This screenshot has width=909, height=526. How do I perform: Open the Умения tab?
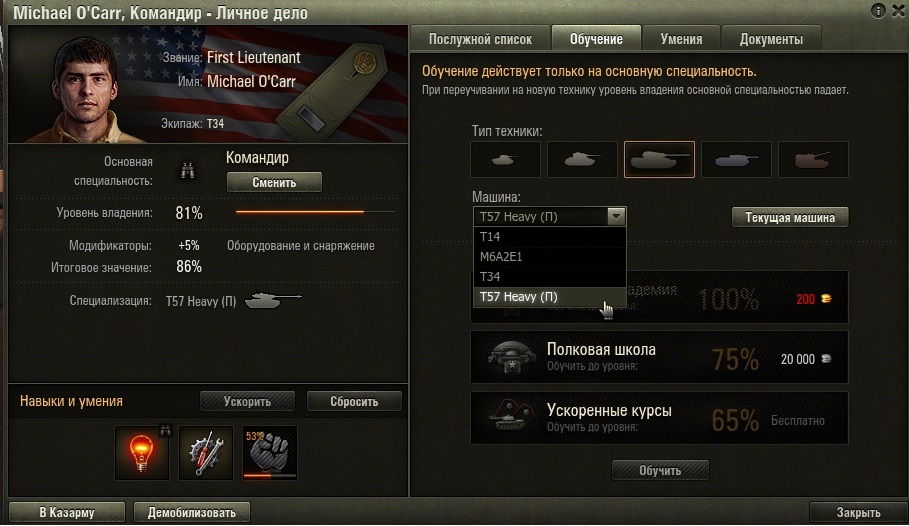(x=681, y=39)
